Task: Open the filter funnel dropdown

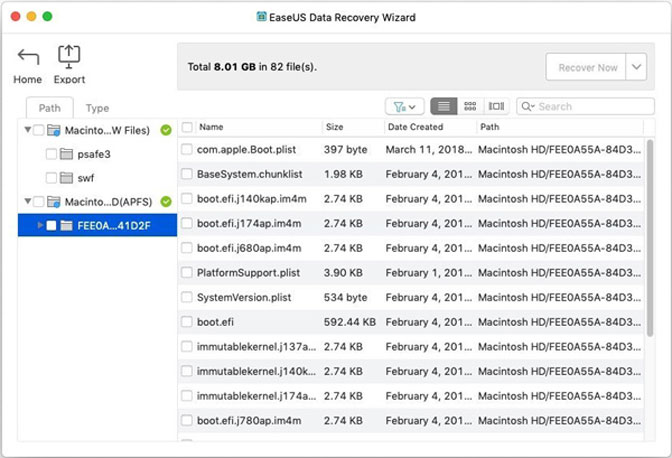Action: point(405,107)
